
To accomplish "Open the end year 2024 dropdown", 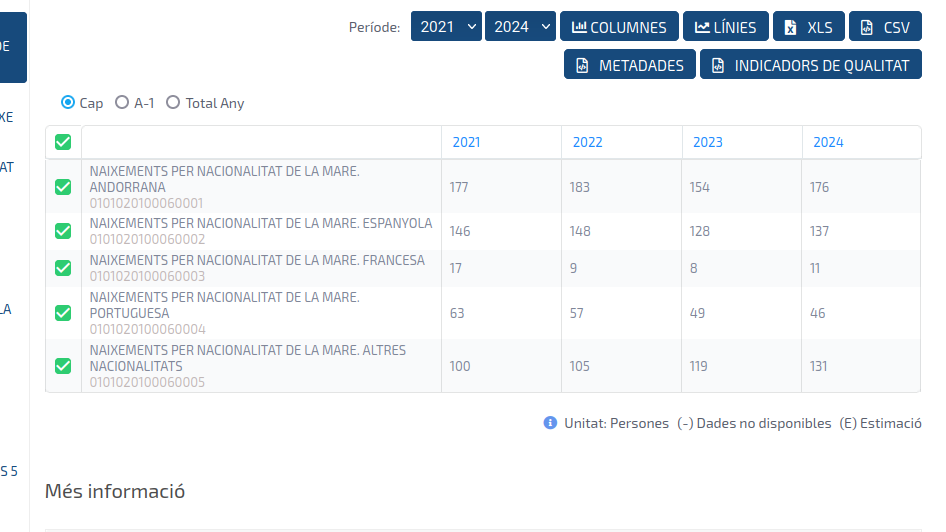I will click(520, 27).
